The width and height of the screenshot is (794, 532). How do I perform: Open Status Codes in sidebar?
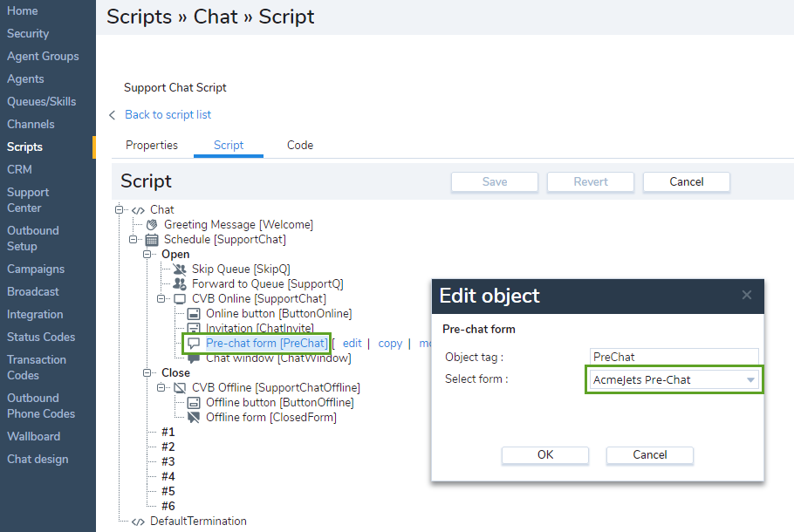tap(41, 338)
